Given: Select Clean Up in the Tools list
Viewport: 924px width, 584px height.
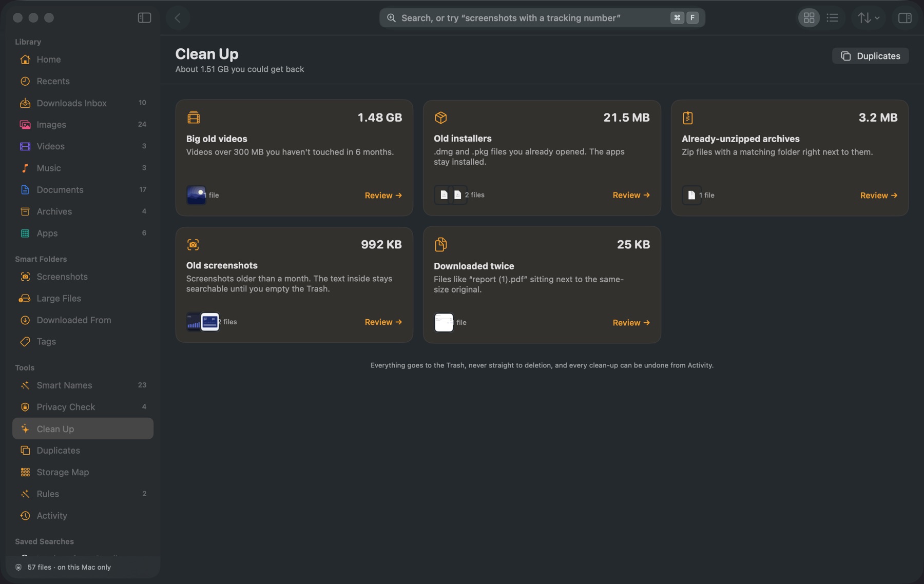Looking at the screenshot, I should [x=83, y=429].
